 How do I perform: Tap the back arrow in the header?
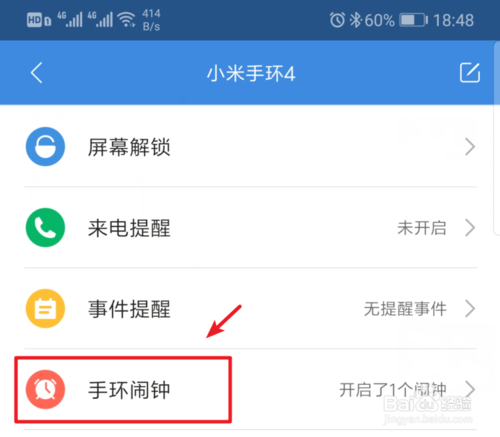[37, 73]
